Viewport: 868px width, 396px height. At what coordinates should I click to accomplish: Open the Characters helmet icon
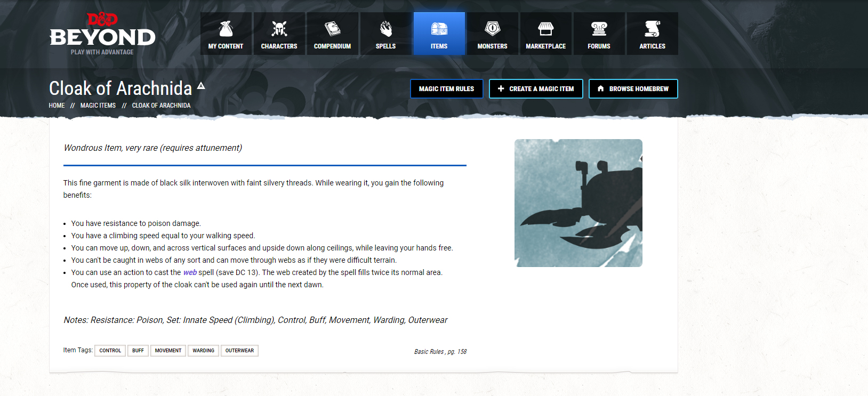[279, 29]
